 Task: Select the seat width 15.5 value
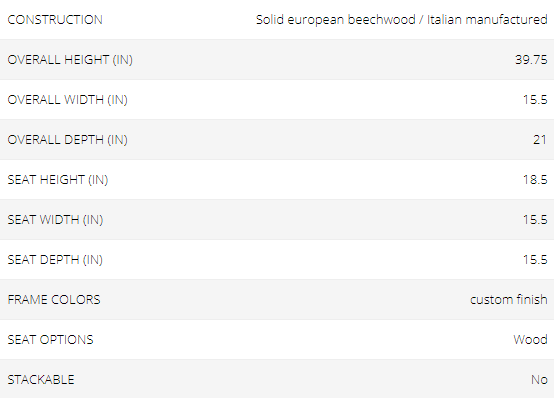535,220
